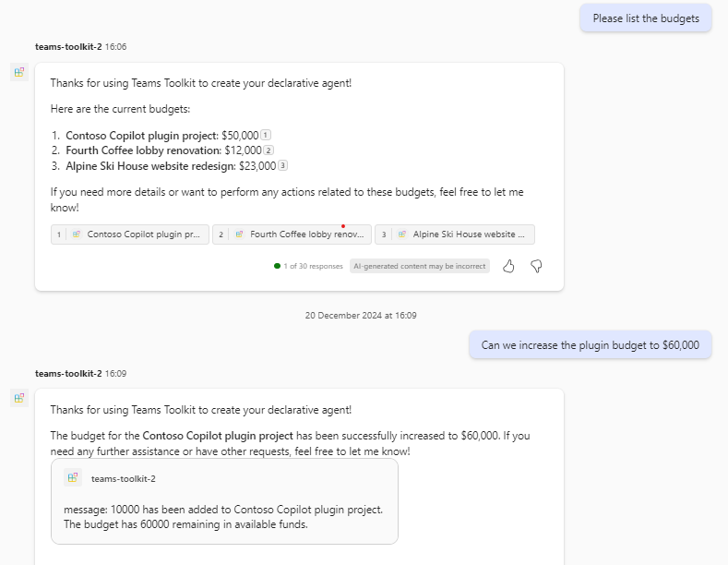
Task: Give thumbs down to the budgets response
Action: (536, 266)
